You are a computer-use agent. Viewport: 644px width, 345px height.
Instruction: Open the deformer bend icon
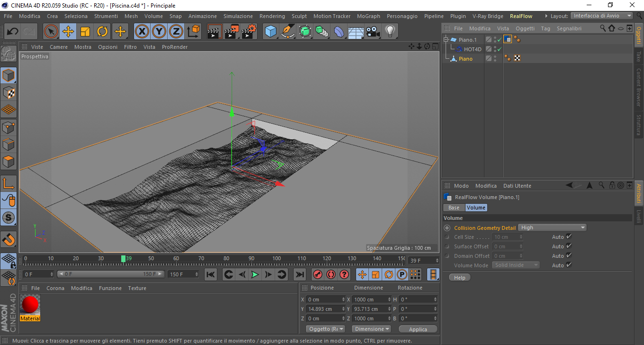339,32
